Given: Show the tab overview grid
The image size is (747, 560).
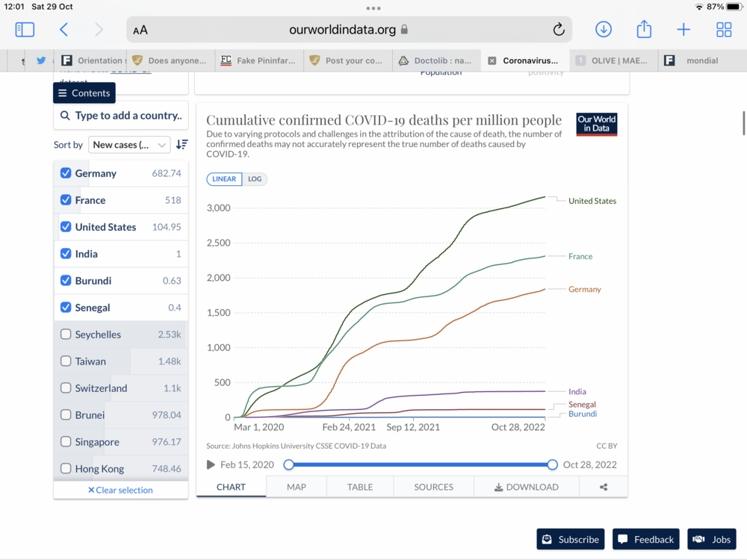Looking at the screenshot, I should pyautogui.click(x=724, y=30).
